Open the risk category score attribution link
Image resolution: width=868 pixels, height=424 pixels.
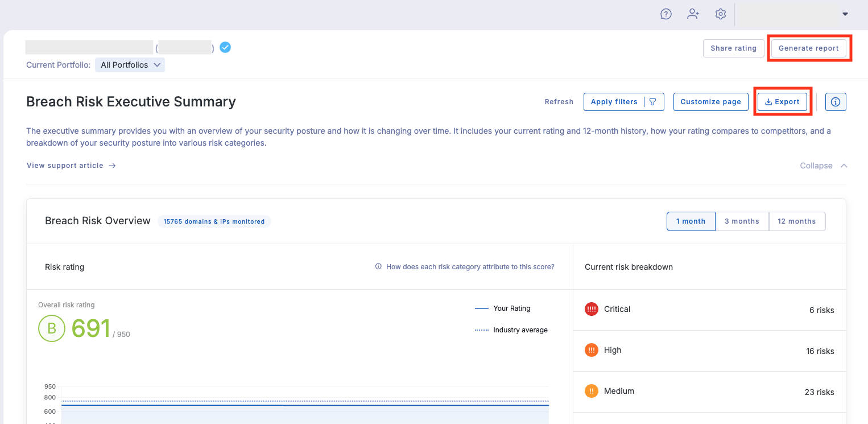[x=470, y=267]
